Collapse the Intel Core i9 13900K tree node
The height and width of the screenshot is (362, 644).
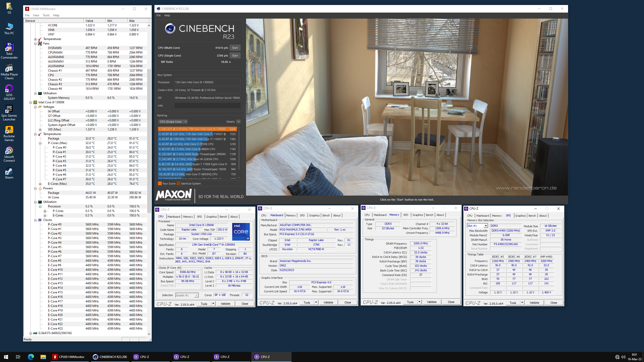click(x=31, y=102)
